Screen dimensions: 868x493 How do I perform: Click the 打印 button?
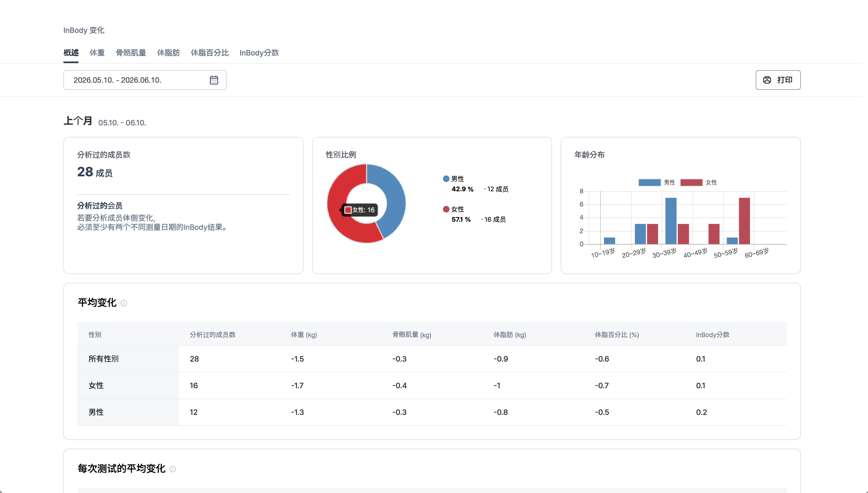778,80
